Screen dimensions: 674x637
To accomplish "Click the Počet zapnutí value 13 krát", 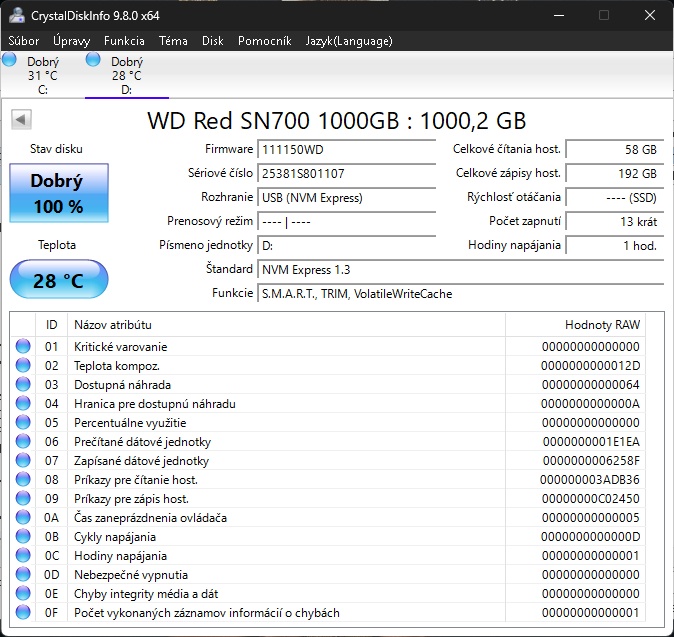I will [615, 222].
